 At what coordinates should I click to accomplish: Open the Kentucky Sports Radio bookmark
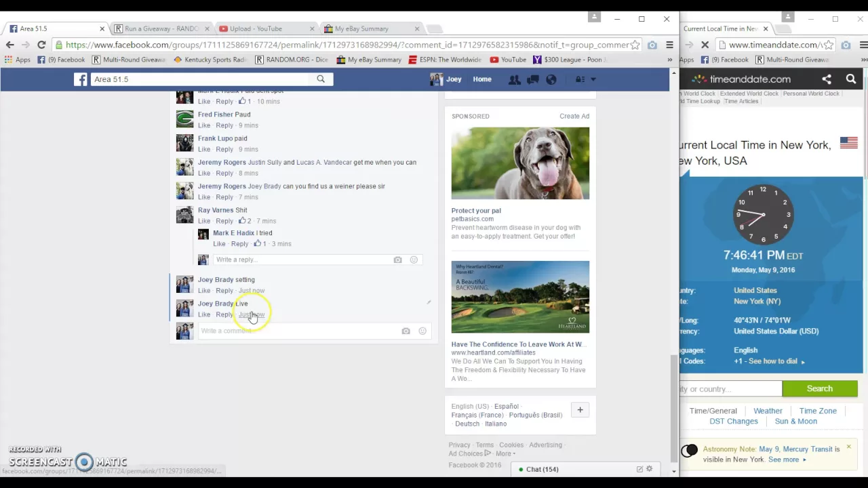click(210, 60)
